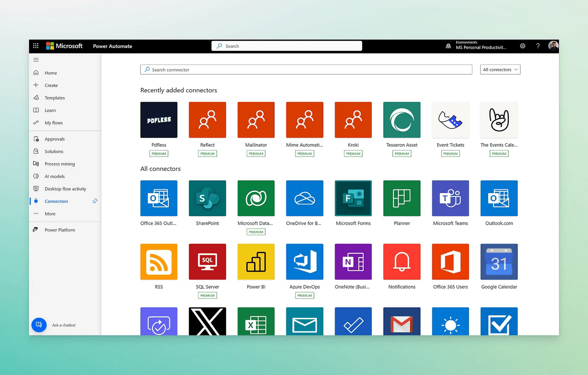Open Power Platform link in sidebar
This screenshot has width=588, height=375.
60,230
